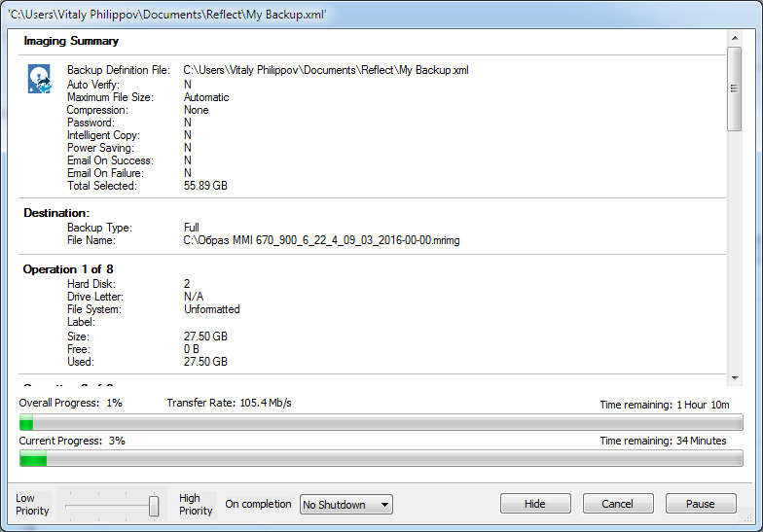Pause the backup operation

(x=700, y=504)
